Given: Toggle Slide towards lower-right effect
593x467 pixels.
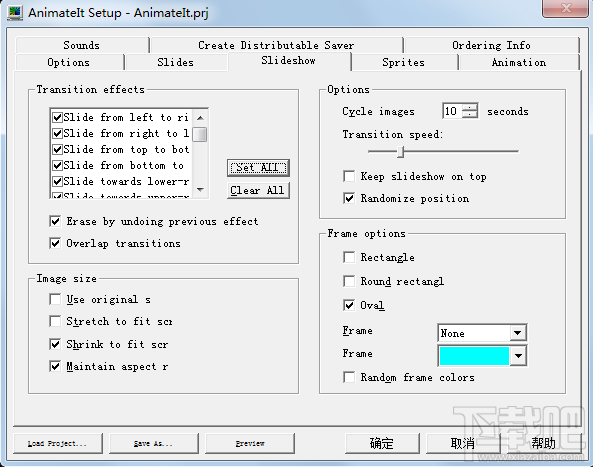Looking at the screenshot, I should click(57, 182).
